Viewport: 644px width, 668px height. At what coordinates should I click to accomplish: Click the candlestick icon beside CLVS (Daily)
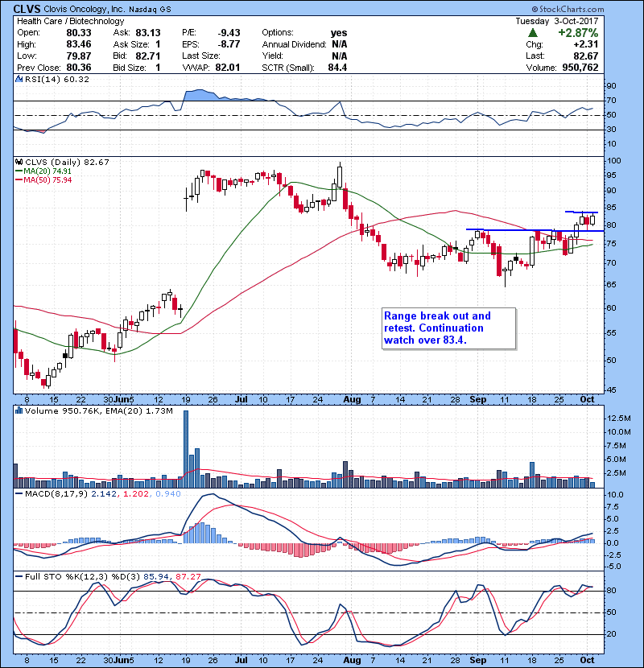[x=19, y=163]
